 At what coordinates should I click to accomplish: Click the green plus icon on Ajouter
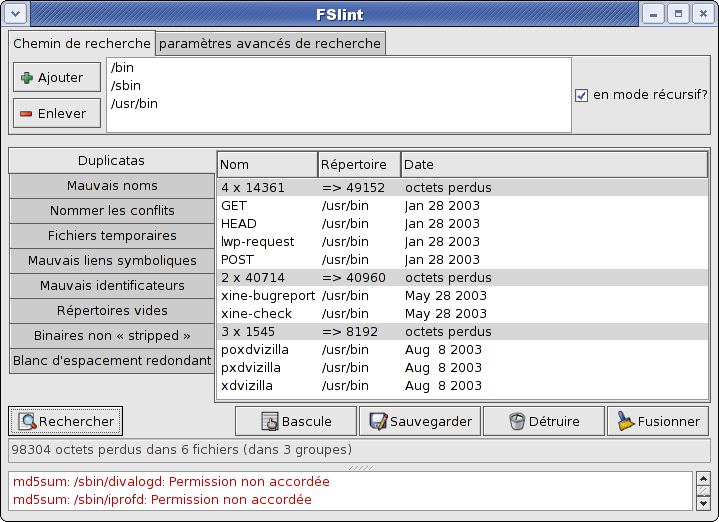(x=27, y=78)
